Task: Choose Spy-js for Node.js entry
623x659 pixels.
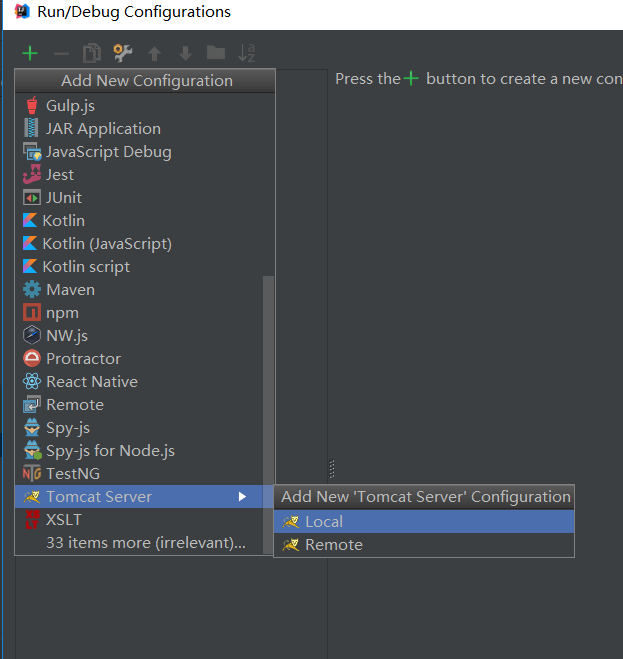Action: (139, 451)
